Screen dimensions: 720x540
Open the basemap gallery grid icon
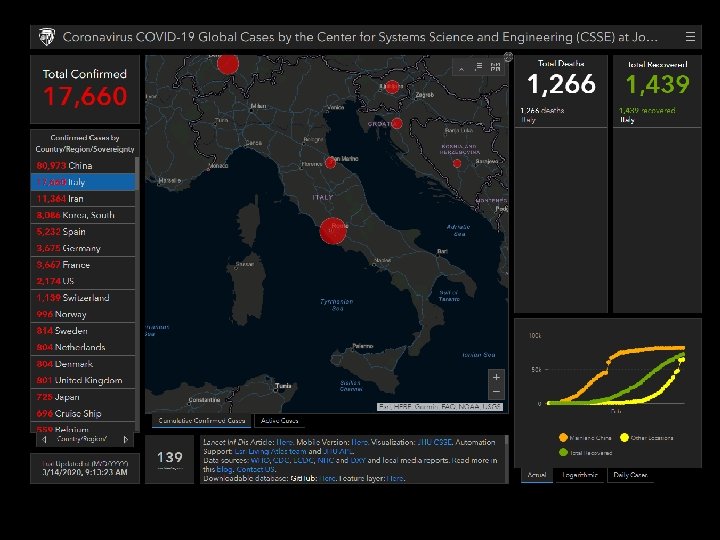coord(495,67)
